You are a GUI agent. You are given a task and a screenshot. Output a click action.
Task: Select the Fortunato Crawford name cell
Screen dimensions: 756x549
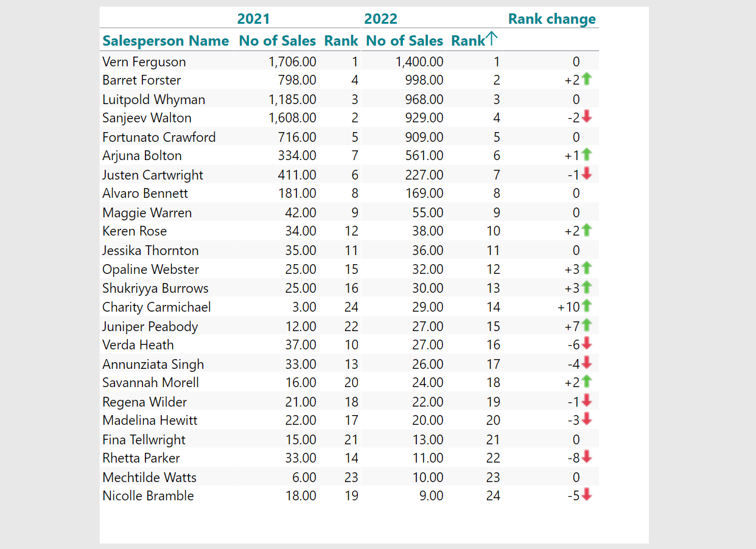pos(159,137)
